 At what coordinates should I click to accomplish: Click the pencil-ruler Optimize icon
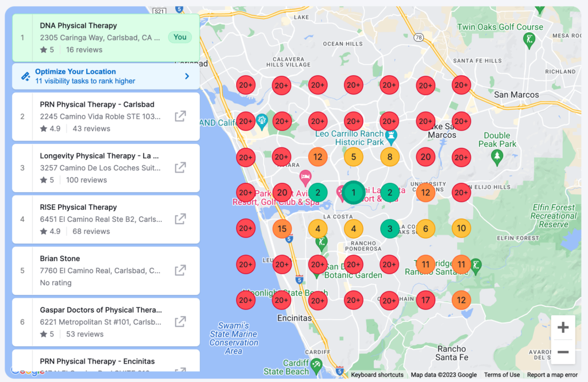(25, 76)
